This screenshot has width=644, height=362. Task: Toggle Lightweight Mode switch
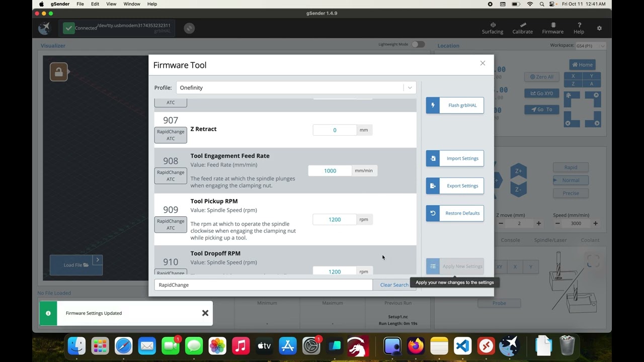click(418, 44)
